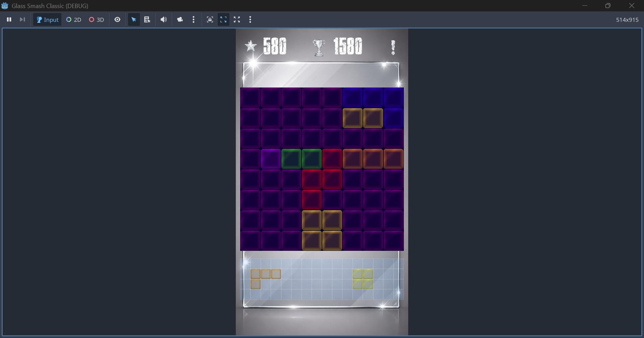Toggle the camera override icon

point(180,19)
